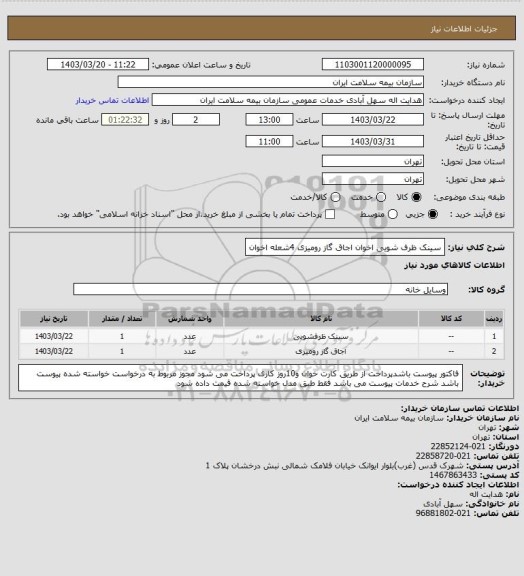Click the request creator field هدایت اله سهل آبادی
The image size is (524, 576).
pos(288,100)
